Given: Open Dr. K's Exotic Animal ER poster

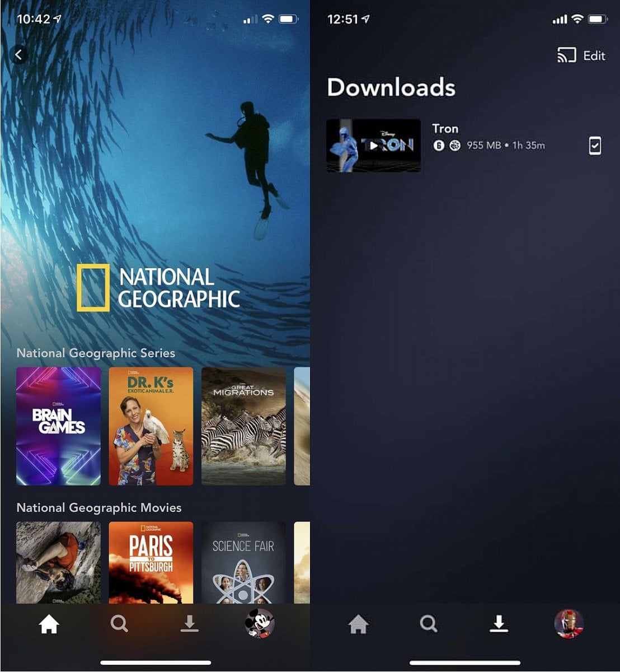Looking at the screenshot, I should coord(151,426).
